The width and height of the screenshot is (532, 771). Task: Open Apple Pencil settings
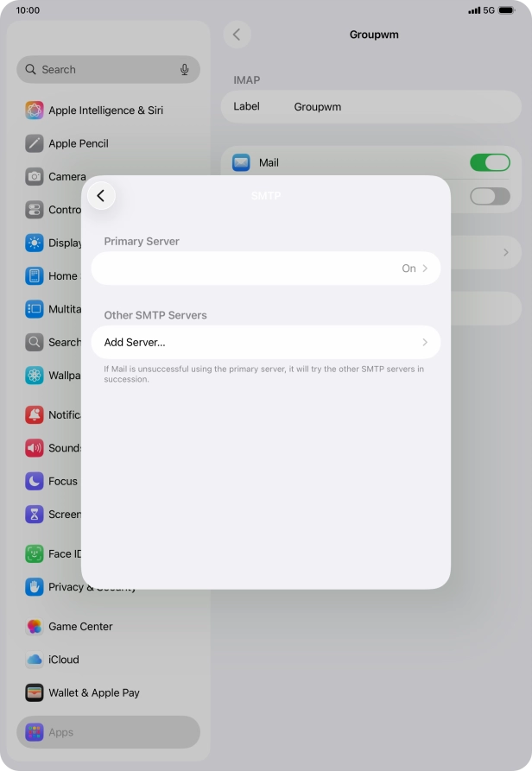tap(78, 143)
